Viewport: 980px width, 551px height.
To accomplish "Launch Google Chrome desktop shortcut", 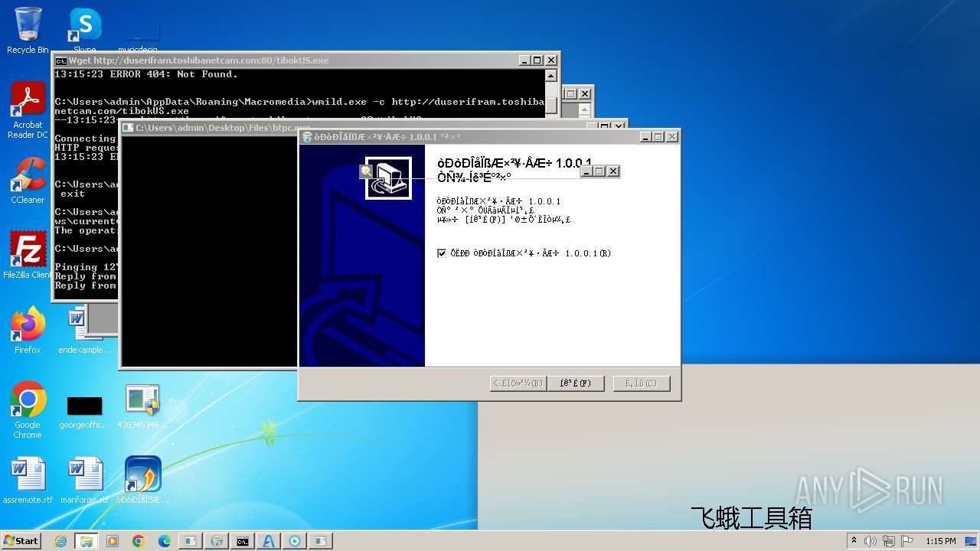I will tap(28, 409).
